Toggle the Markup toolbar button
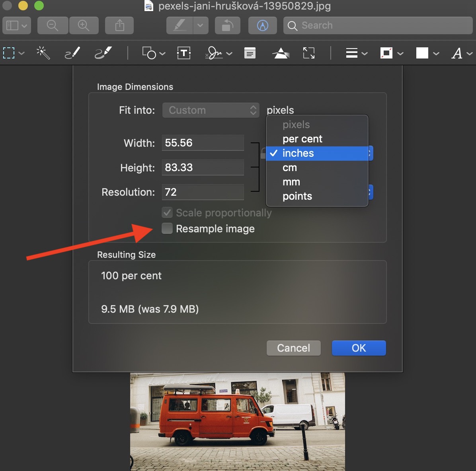 263,25
